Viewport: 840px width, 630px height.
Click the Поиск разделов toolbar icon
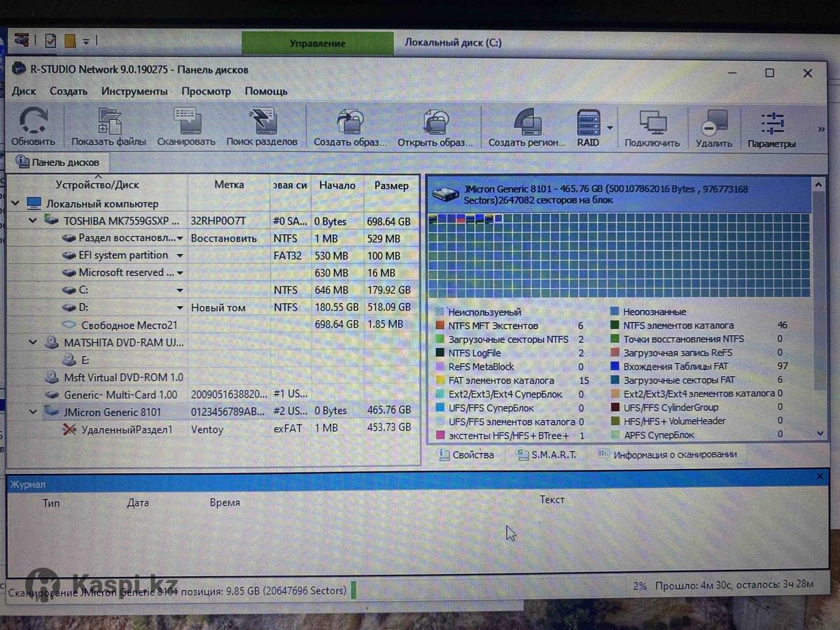click(x=262, y=123)
